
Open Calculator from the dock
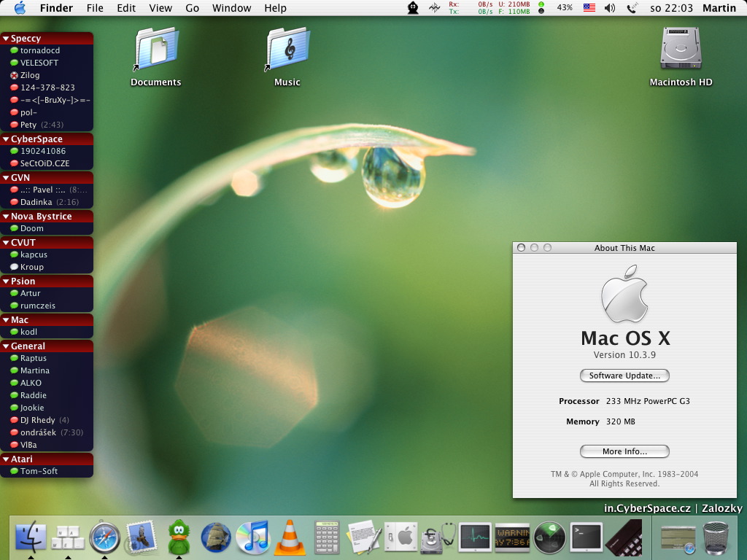click(327, 538)
